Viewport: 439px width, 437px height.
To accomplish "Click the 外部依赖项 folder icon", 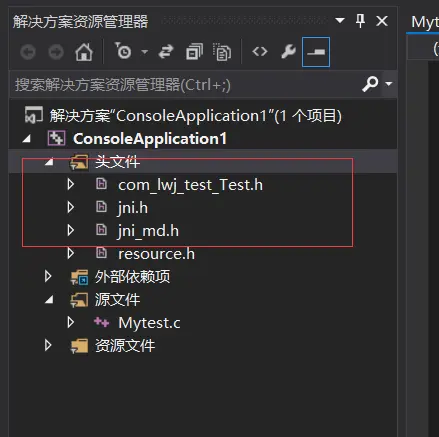I will 79,277.
